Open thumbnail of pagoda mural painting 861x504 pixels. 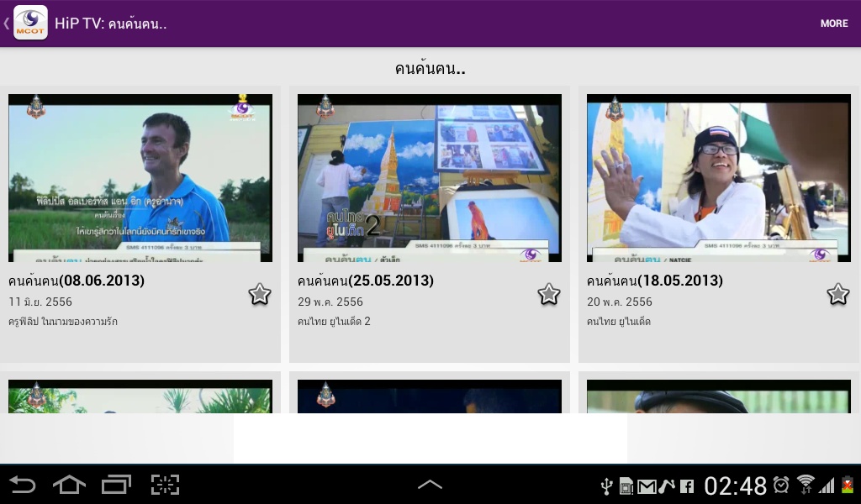point(430,178)
